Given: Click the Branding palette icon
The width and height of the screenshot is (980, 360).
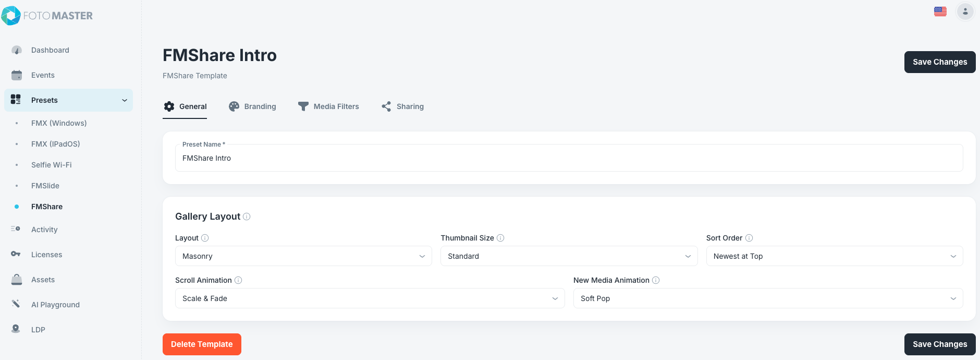Looking at the screenshot, I should coord(234,106).
